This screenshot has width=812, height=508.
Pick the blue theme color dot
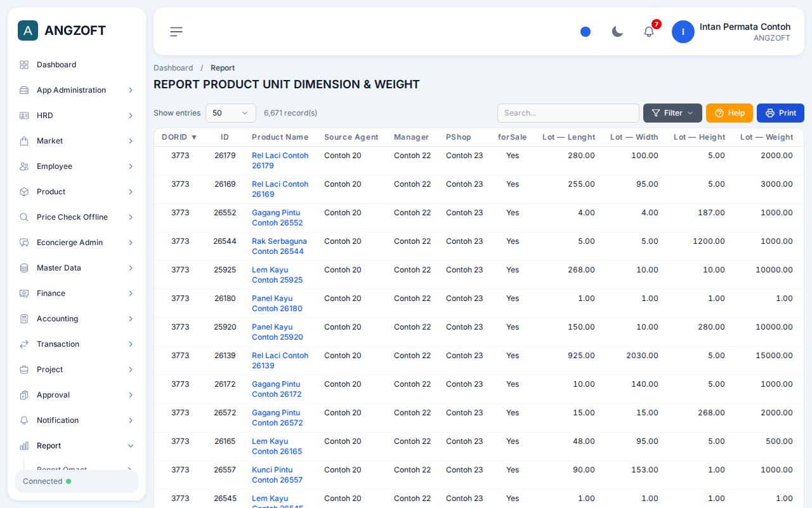click(x=586, y=32)
